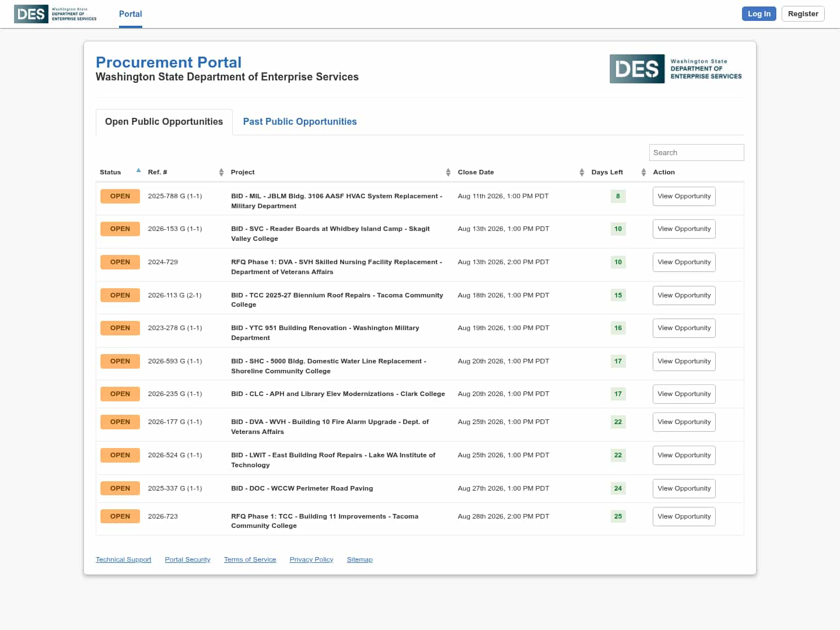
Task: Open the Portal nav item
Action: tap(131, 14)
